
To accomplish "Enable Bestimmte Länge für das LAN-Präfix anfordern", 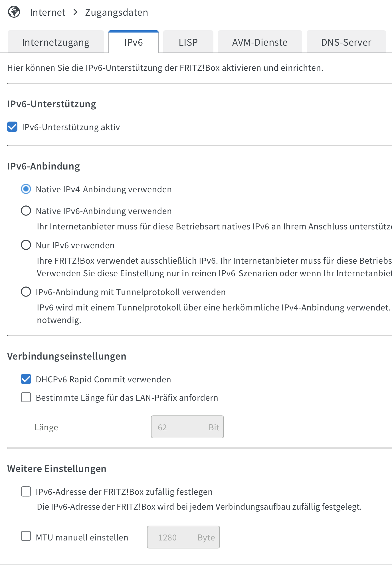I will (26, 397).
